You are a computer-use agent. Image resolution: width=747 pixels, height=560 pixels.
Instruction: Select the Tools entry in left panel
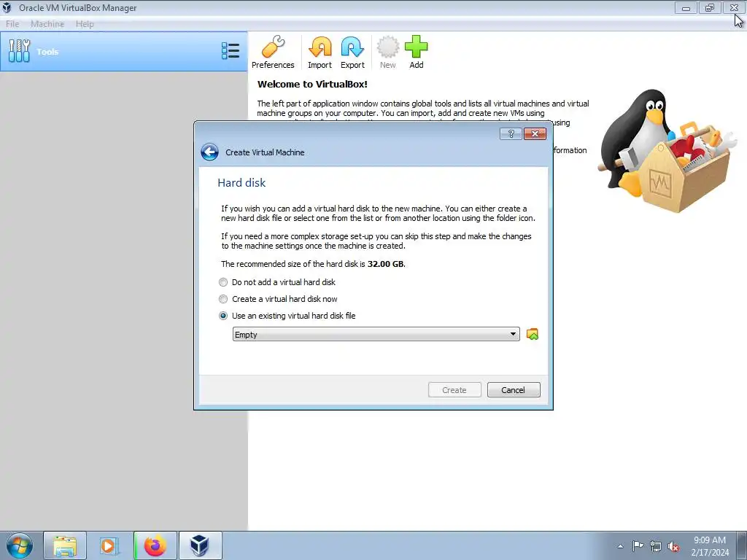[x=124, y=52]
